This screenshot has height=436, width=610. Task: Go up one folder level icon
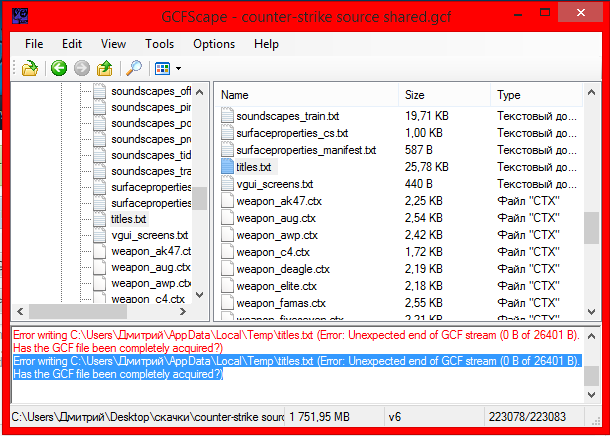[105, 68]
